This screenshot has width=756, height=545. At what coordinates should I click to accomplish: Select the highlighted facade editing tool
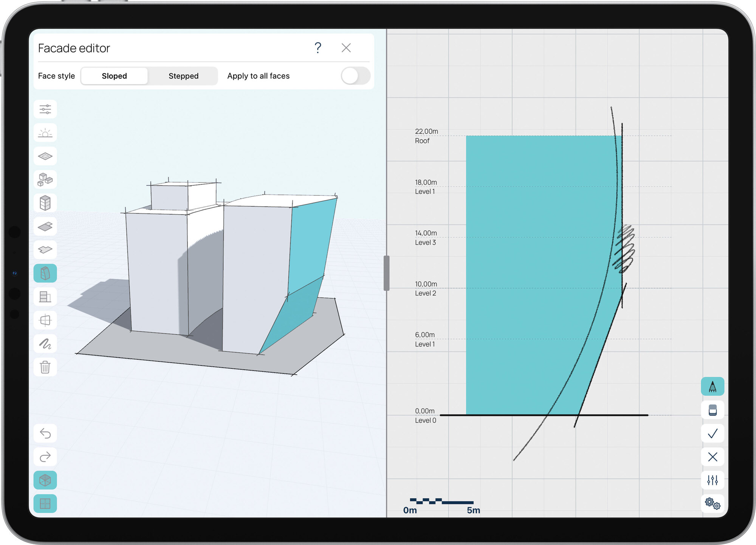[45, 273]
